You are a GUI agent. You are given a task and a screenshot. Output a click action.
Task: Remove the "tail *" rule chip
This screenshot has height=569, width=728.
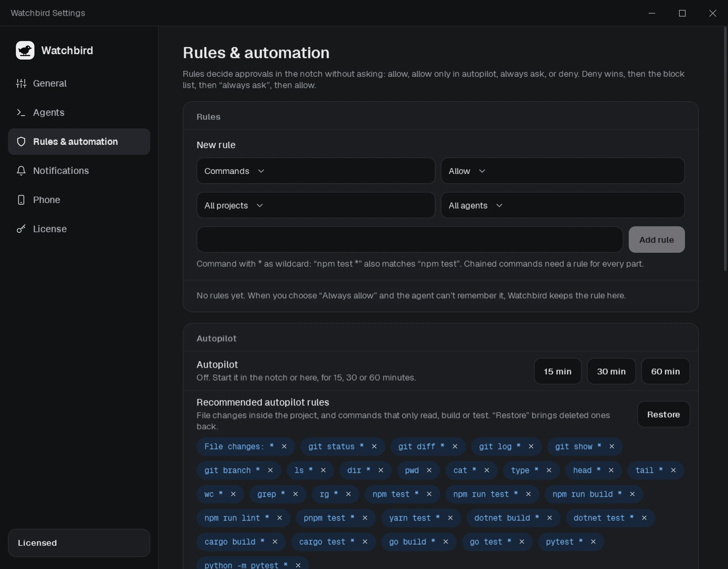673,470
